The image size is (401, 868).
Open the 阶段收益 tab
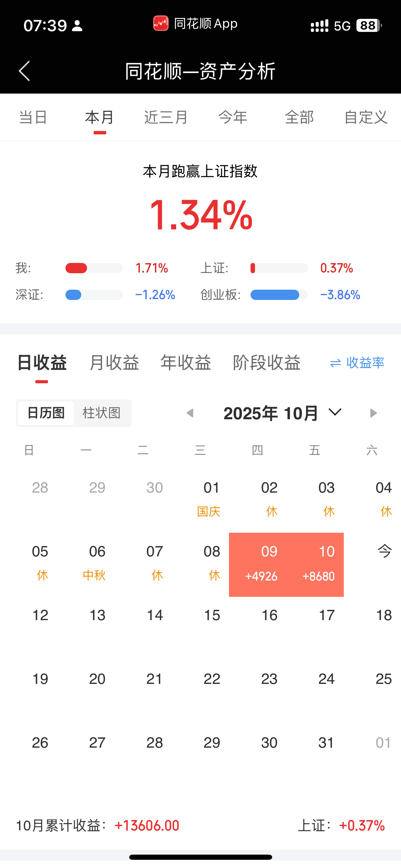coord(266,363)
